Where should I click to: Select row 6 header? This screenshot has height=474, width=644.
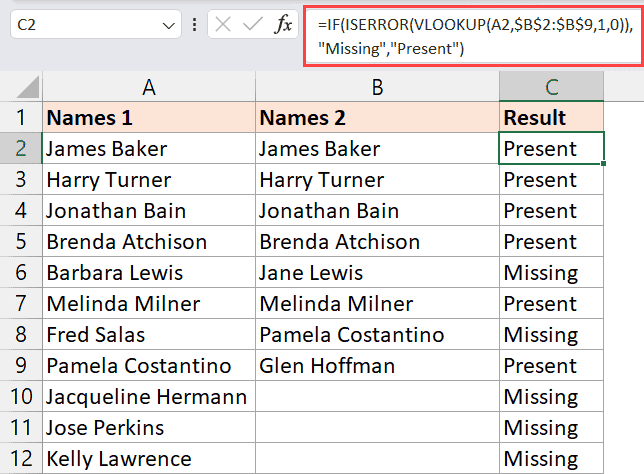tap(20, 273)
